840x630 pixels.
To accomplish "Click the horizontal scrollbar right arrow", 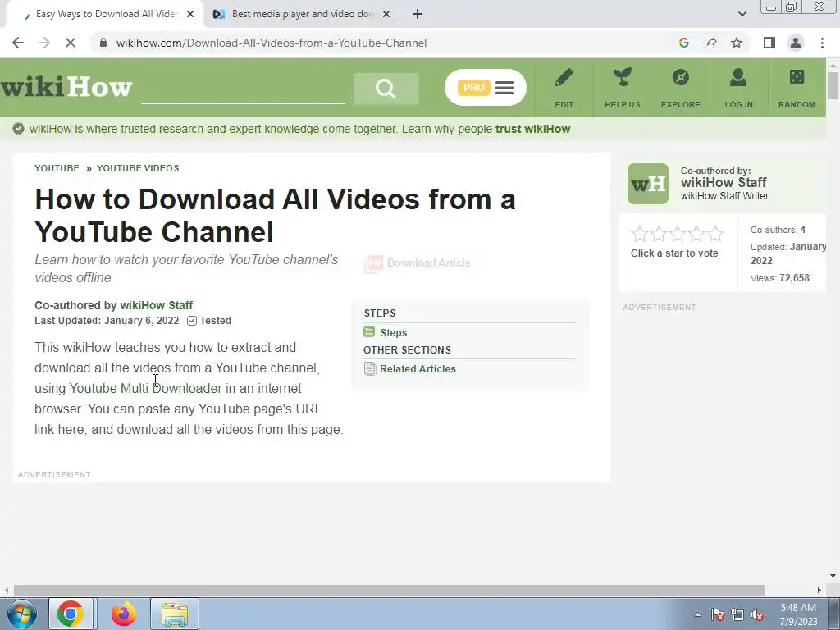I will click(819, 590).
